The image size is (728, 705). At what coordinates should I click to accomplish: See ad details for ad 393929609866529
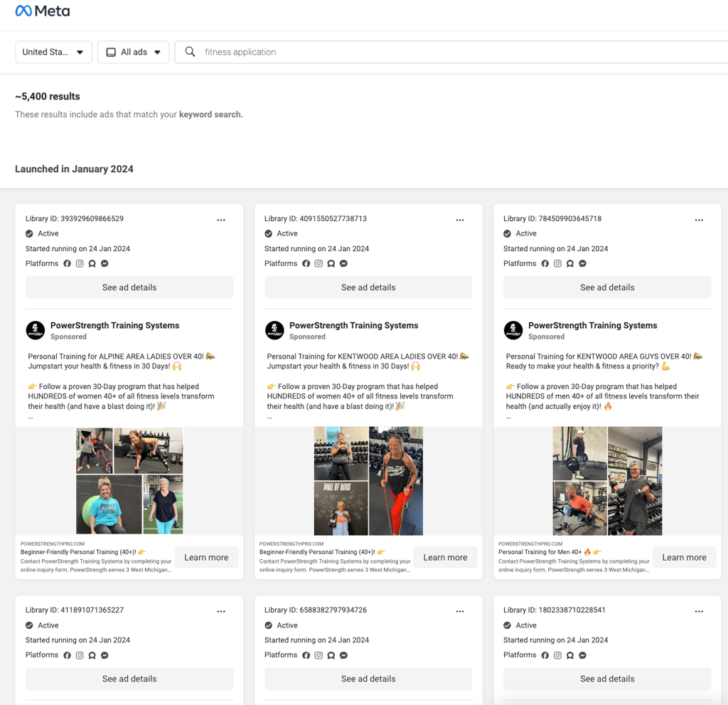pos(129,287)
